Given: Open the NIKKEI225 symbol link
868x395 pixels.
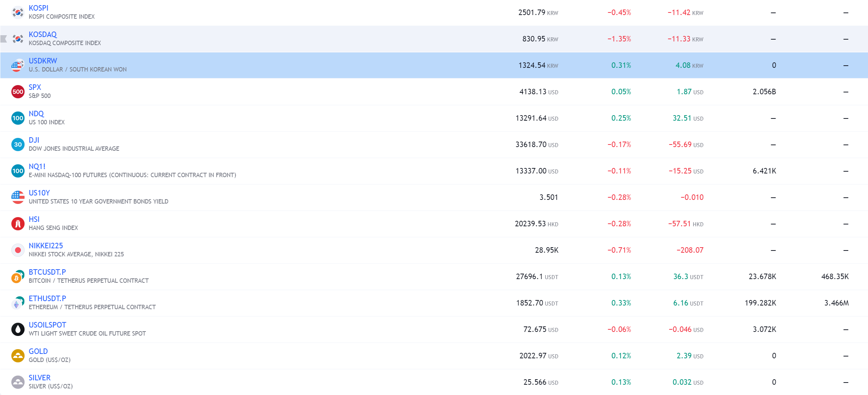Looking at the screenshot, I should pyautogui.click(x=46, y=246).
